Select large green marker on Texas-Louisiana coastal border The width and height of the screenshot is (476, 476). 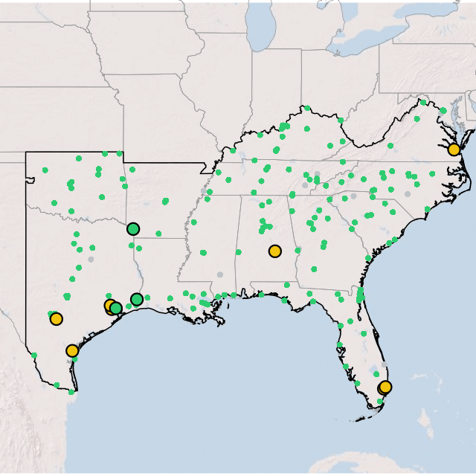[x=137, y=300]
